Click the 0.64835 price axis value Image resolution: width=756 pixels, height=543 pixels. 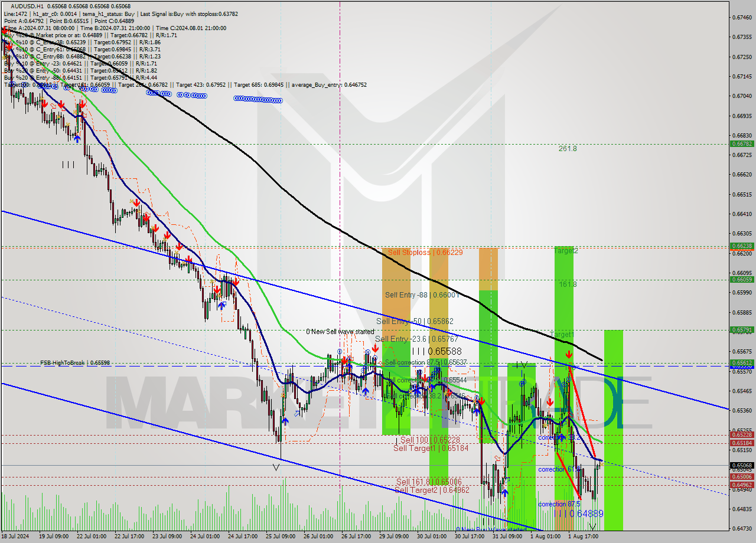(742, 509)
